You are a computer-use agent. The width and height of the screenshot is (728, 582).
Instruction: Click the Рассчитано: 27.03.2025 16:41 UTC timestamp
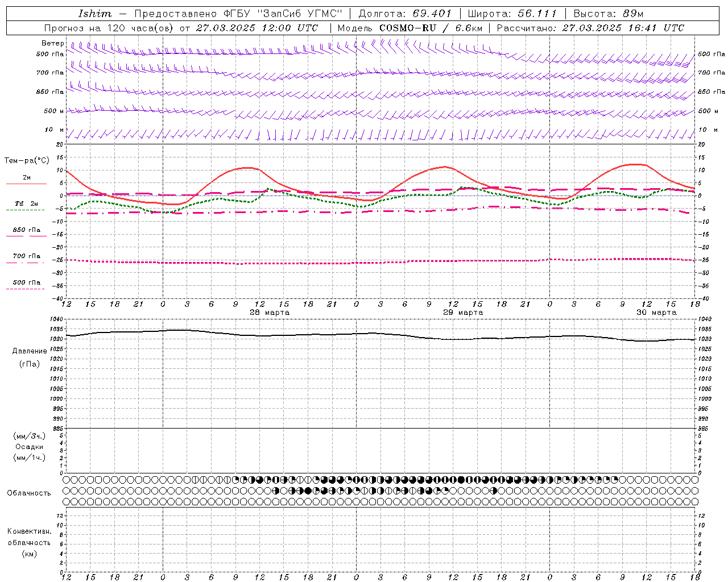(x=590, y=28)
